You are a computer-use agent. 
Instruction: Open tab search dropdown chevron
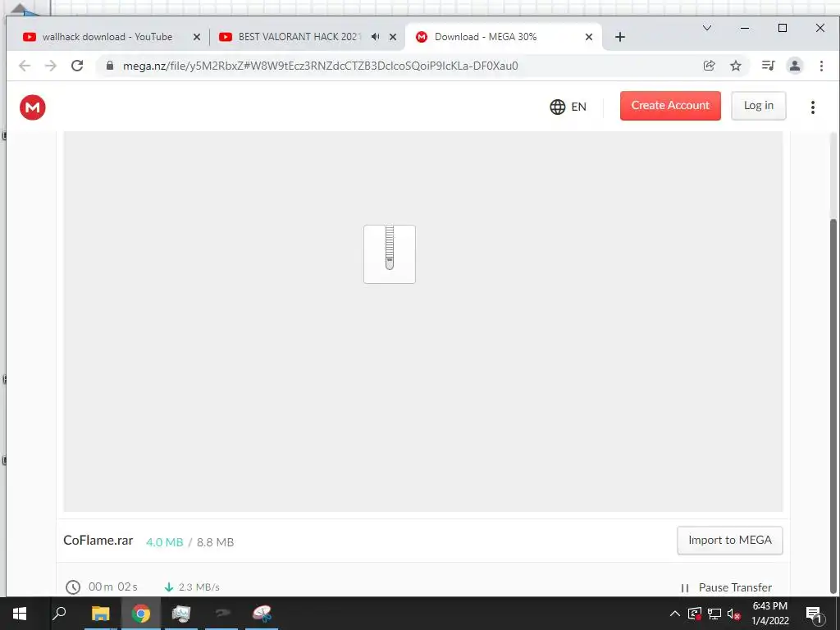(x=707, y=28)
